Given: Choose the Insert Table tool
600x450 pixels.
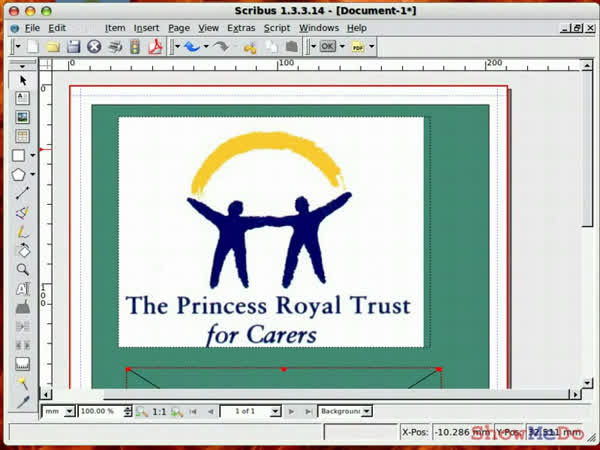Looking at the screenshot, I should [22, 136].
